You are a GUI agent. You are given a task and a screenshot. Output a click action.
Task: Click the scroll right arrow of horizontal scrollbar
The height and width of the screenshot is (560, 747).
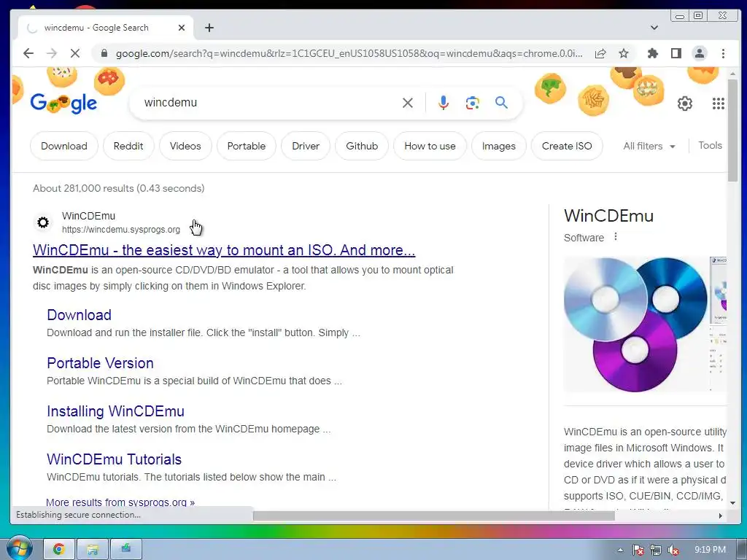pyautogui.click(x=720, y=516)
